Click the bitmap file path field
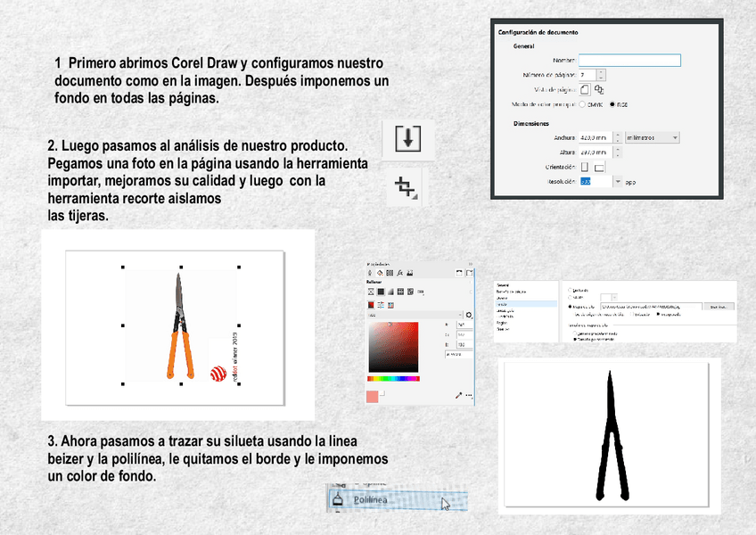 tap(651, 307)
